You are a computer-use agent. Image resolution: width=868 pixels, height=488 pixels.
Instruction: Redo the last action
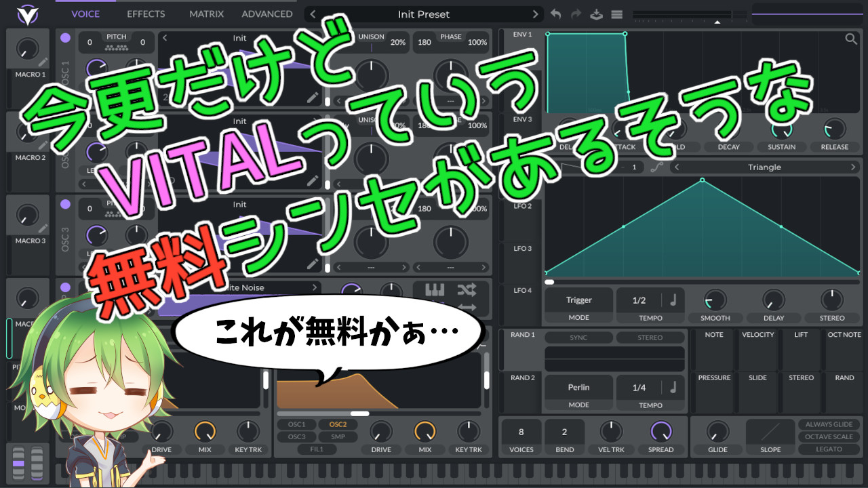tap(576, 14)
